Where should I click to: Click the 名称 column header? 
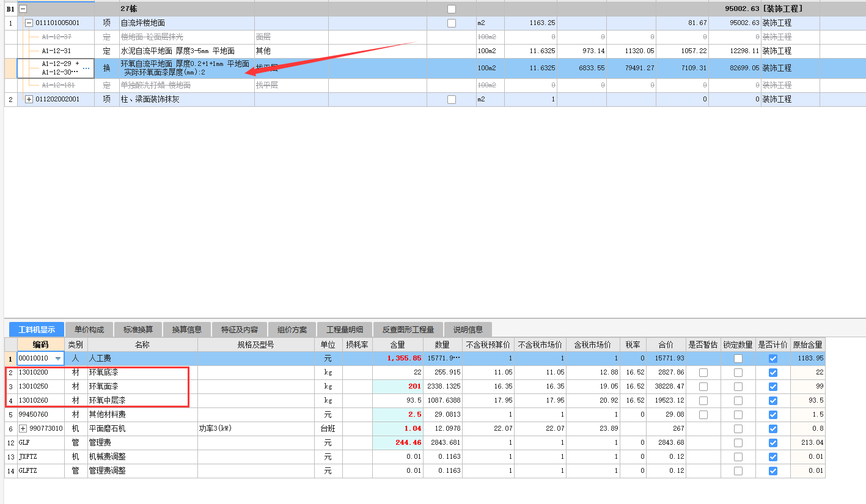142,345
